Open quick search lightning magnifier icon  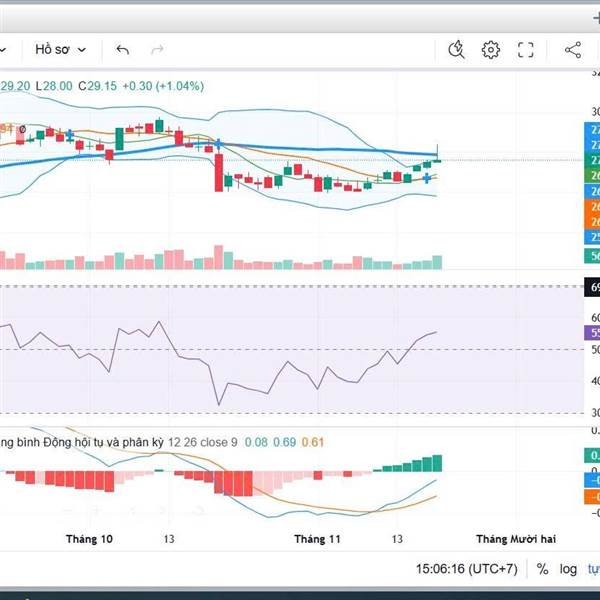pos(456,50)
